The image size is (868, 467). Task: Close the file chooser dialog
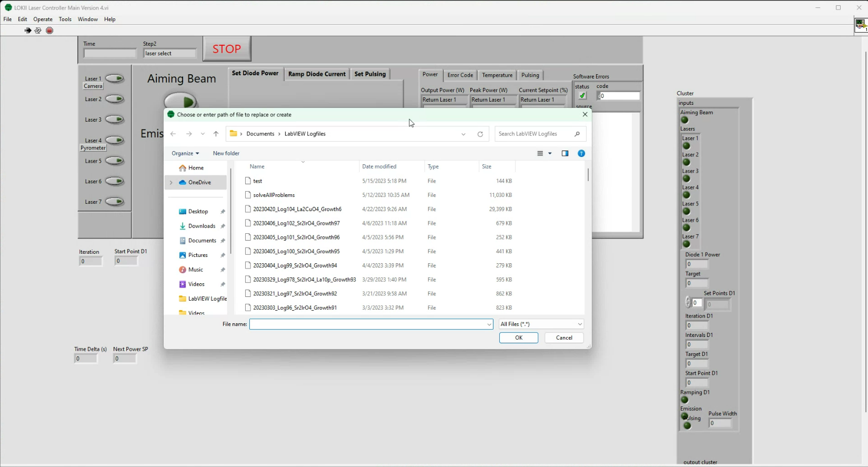tap(585, 114)
